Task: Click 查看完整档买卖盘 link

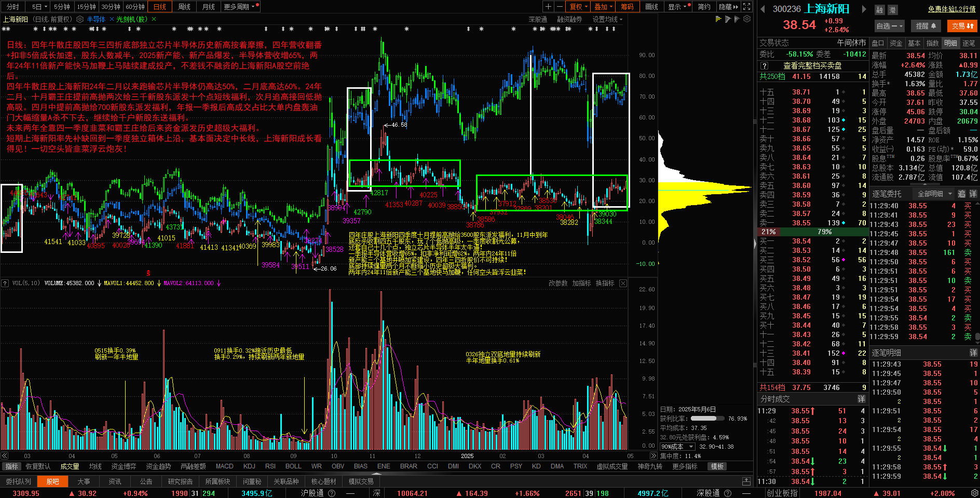Action: [812, 66]
